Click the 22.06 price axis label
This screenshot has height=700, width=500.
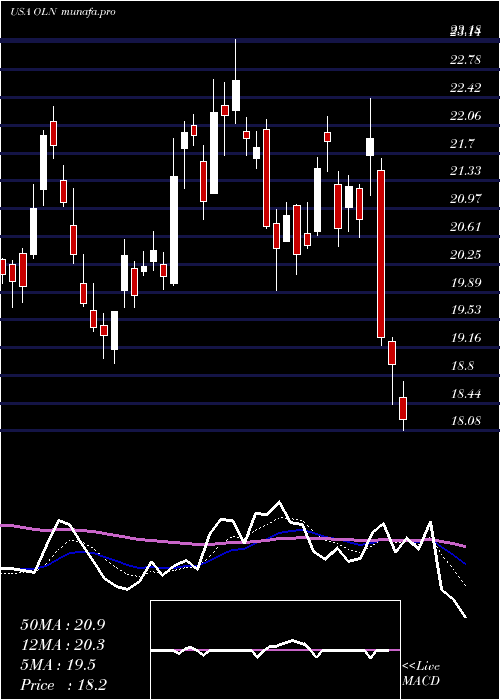point(466,116)
